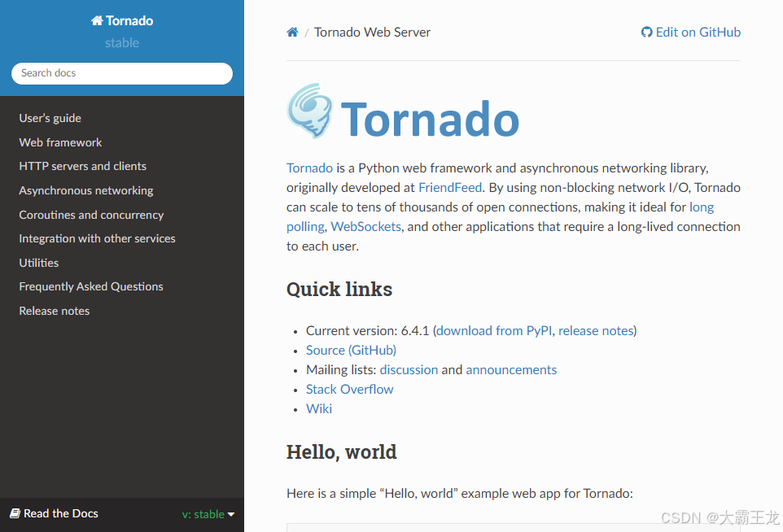Click the Tornado logo image
Viewport: 783px width, 532px height.
coord(403,111)
